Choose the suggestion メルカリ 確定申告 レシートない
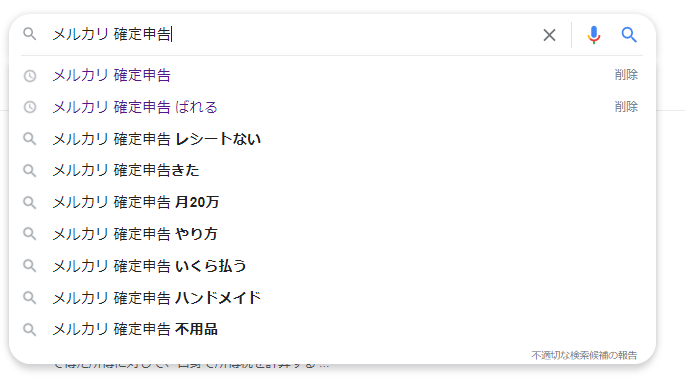 [x=157, y=139]
